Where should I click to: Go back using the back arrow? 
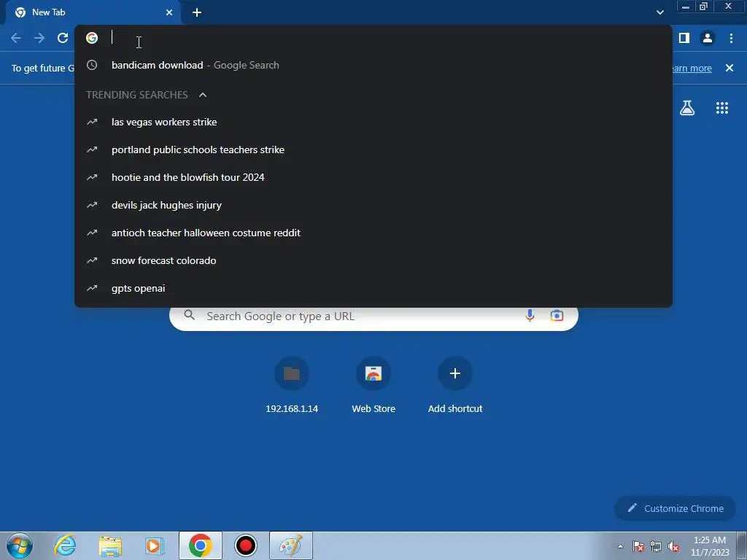16,38
